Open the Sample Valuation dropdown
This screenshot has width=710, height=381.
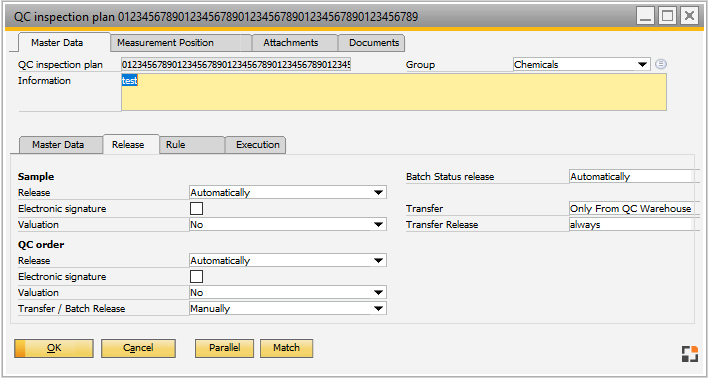tap(288, 224)
